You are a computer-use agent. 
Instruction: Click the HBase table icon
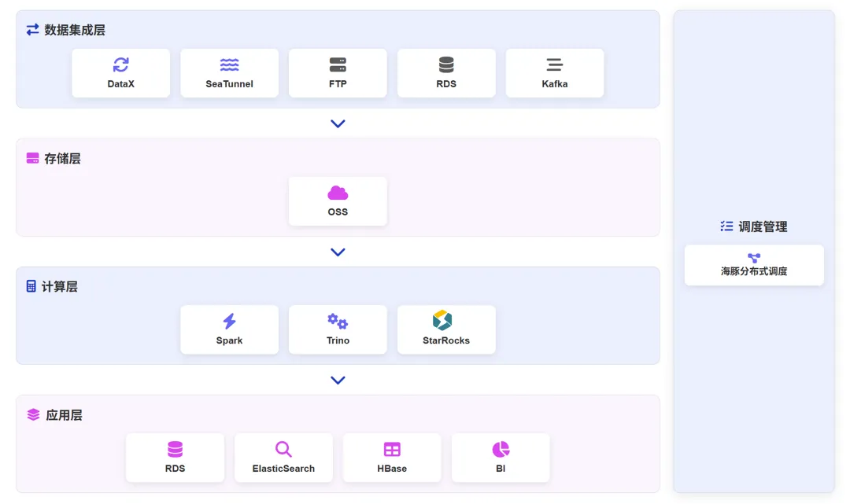coord(392,449)
